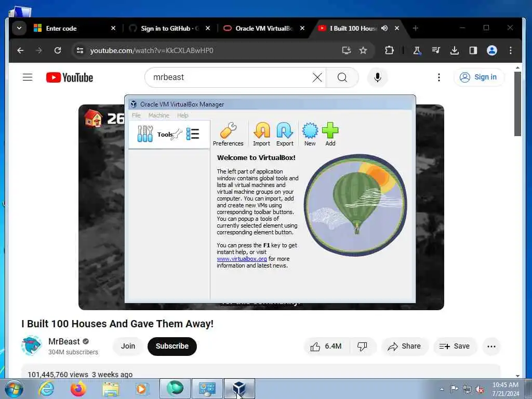This screenshot has width=532, height=399.
Task: Click the Import appliance icon
Action: (262, 135)
